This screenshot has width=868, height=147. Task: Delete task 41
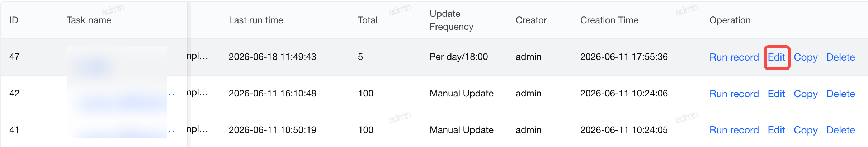coord(841,130)
